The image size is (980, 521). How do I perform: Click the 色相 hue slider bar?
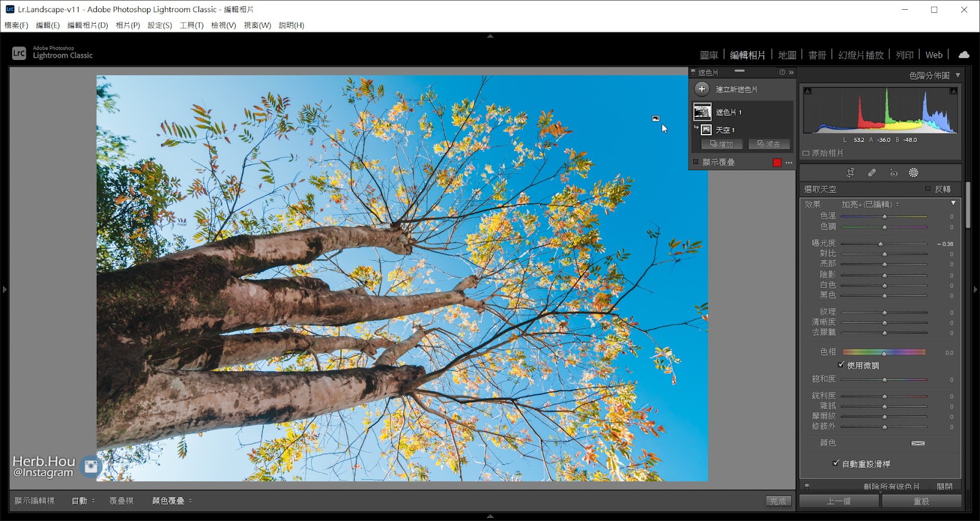coord(884,352)
